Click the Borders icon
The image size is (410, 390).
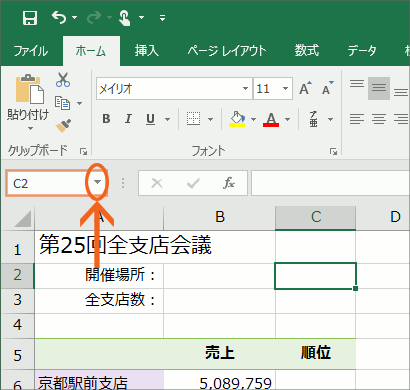pyautogui.click(x=194, y=119)
